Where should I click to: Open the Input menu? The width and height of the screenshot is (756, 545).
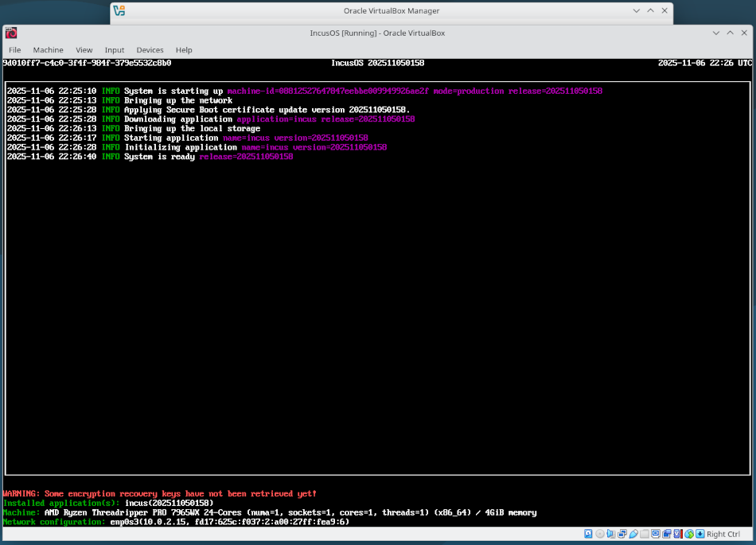tap(115, 49)
